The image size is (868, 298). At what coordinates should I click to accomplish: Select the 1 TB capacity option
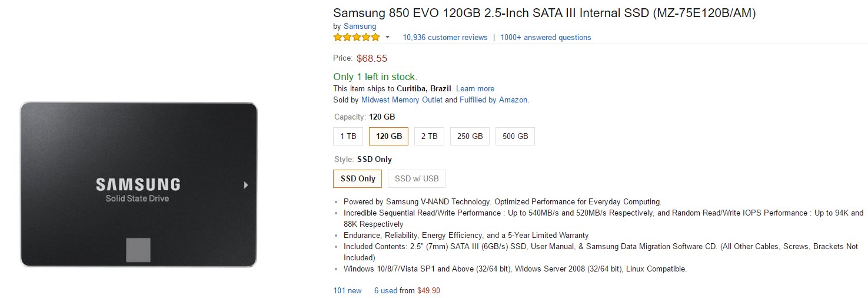pos(348,136)
